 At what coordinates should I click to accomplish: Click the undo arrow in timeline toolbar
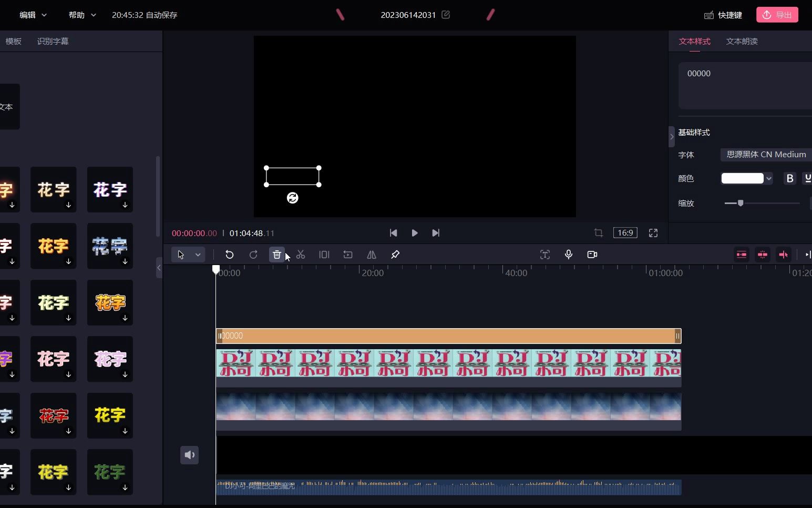tap(229, 255)
